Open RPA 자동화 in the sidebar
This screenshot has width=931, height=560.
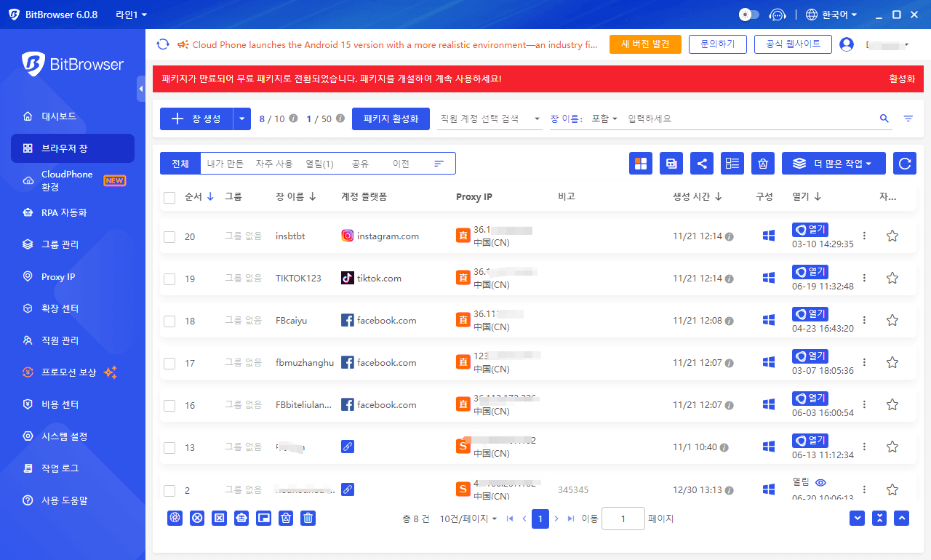pos(73,212)
